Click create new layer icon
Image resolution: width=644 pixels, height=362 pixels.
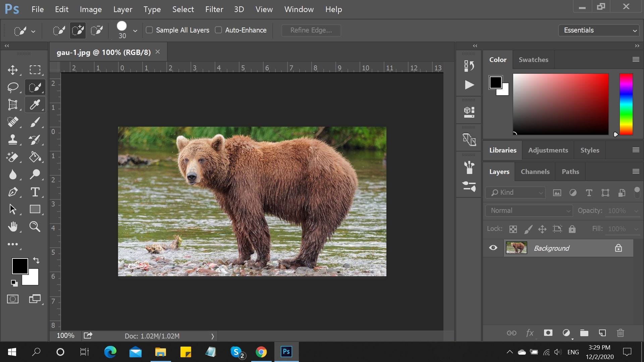coord(602,333)
